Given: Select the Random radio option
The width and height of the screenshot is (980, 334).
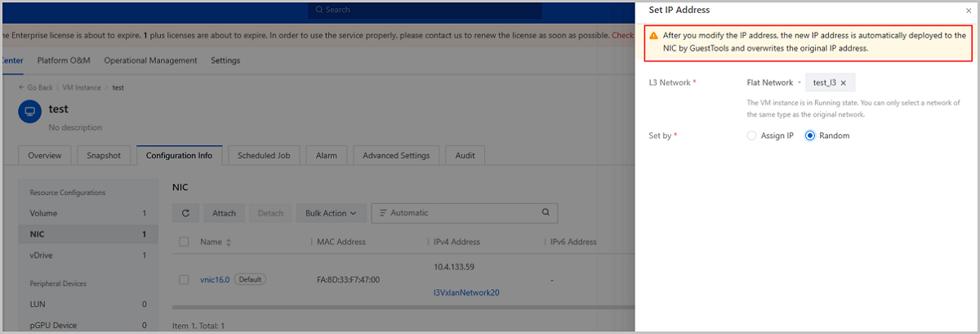Looking at the screenshot, I should 810,136.
